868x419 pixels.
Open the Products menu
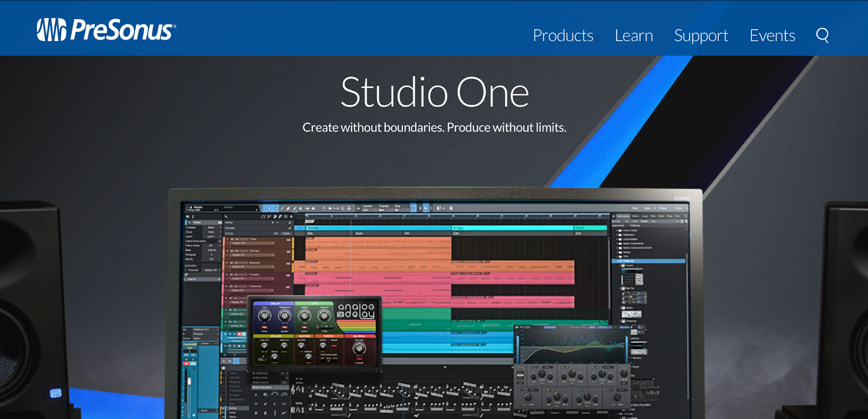563,36
